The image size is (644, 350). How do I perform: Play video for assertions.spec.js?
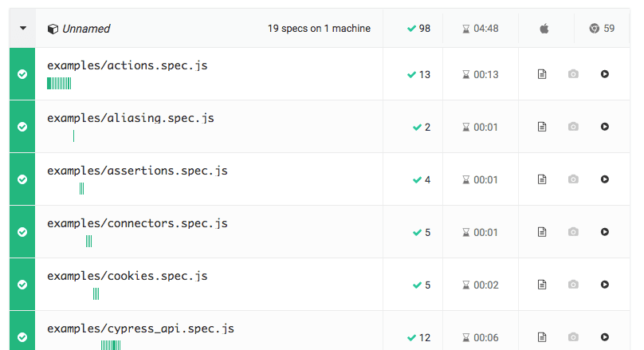605,179
